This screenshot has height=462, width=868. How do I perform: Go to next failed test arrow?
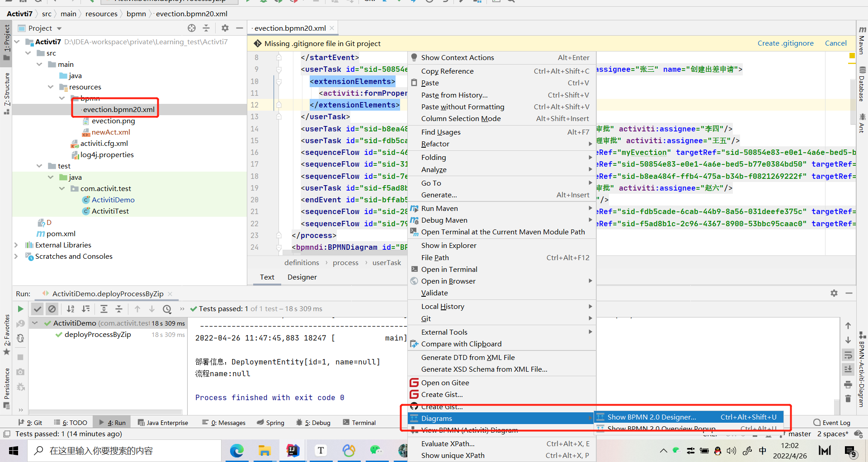point(152,309)
